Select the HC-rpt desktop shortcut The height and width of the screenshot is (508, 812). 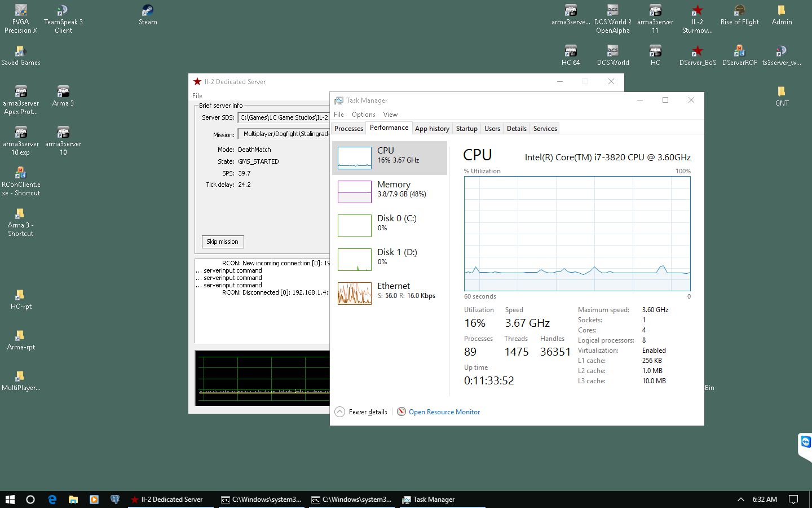(21, 299)
